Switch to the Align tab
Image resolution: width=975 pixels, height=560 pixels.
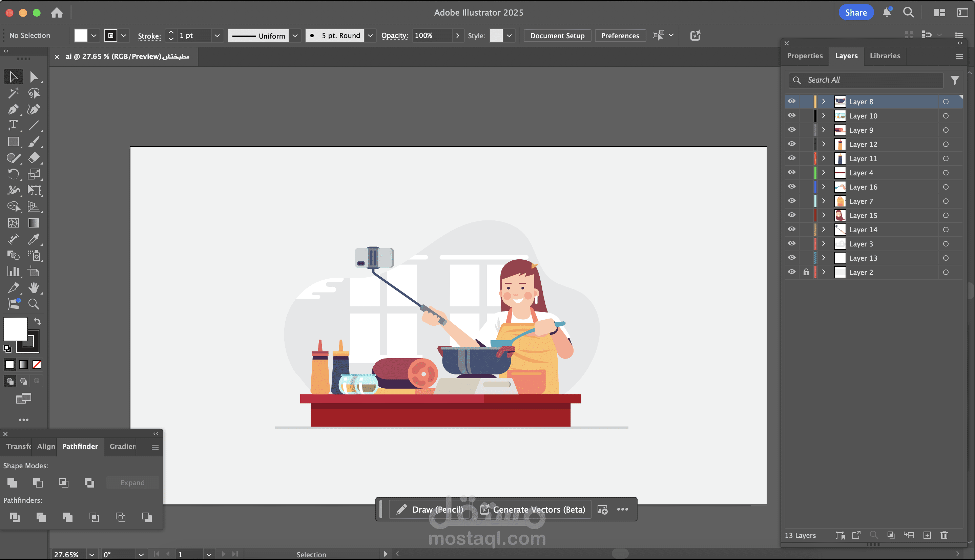pos(46,447)
